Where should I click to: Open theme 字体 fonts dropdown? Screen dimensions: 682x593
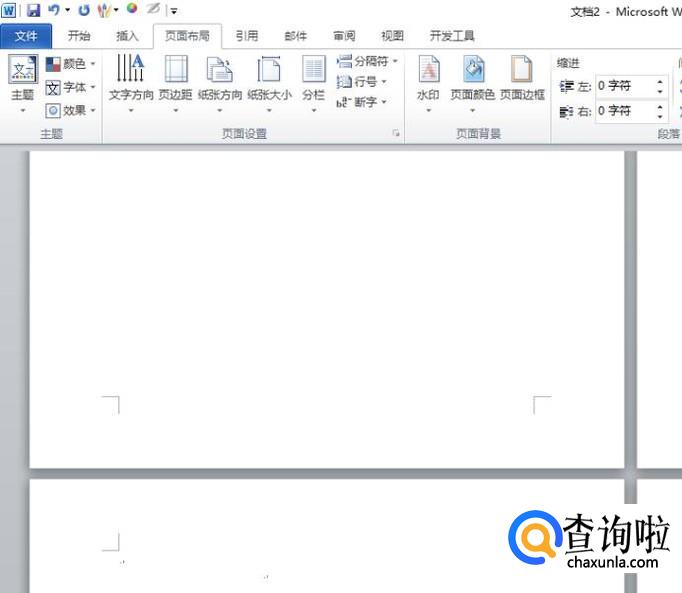(x=70, y=87)
